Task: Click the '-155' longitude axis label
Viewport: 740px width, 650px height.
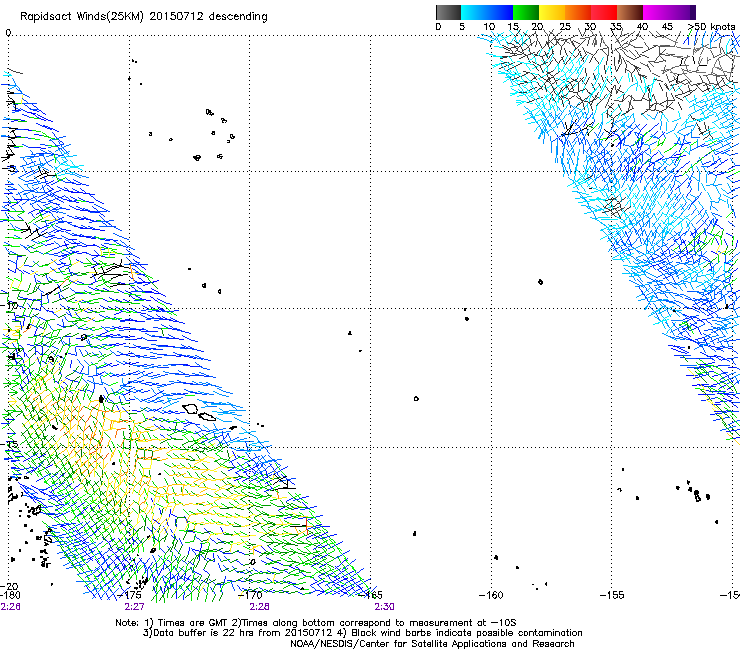Action: (x=612, y=595)
